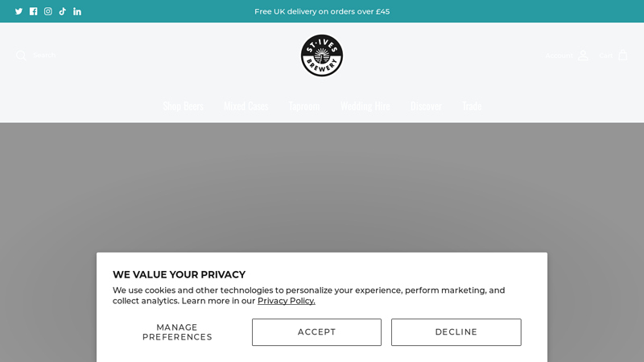Open the Account user icon
The image size is (644, 362).
tap(583, 56)
